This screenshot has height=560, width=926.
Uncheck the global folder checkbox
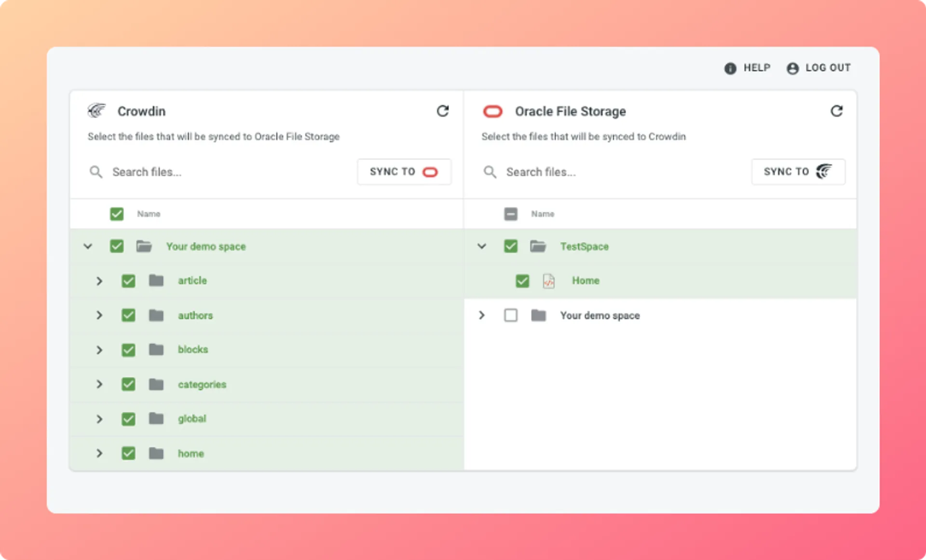(x=128, y=418)
